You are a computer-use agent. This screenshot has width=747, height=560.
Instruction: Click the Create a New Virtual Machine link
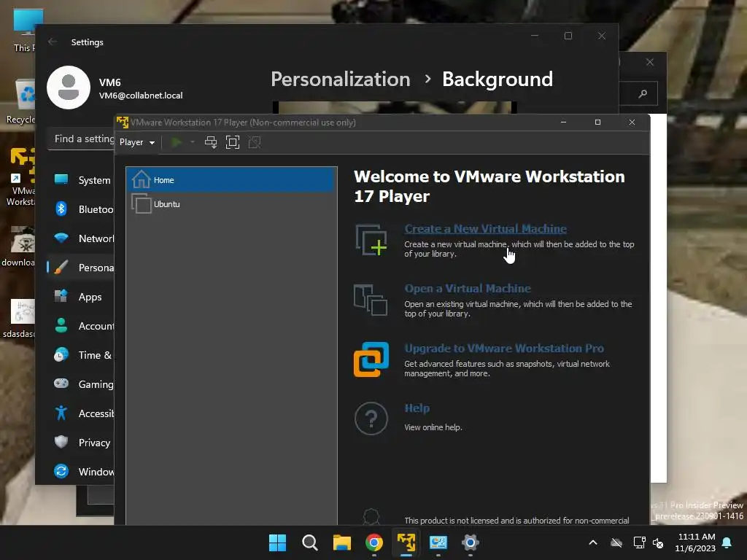(x=485, y=229)
